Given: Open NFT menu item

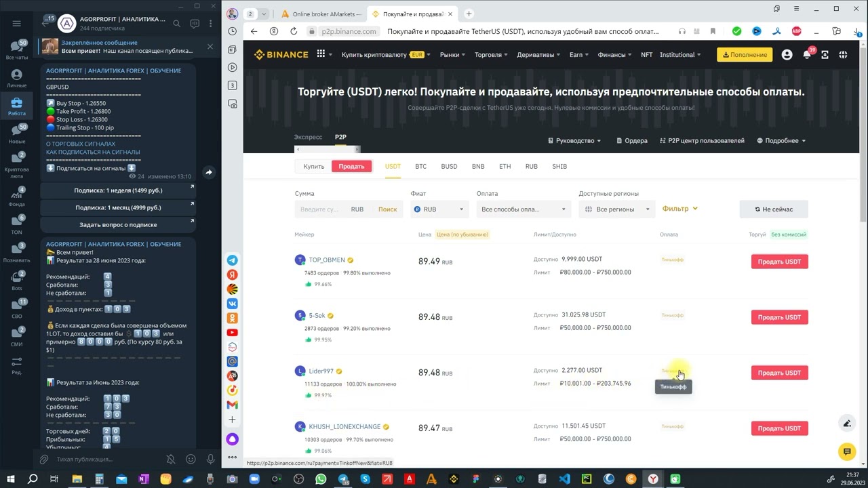Looking at the screenshot, I should [x=647, y=55].
